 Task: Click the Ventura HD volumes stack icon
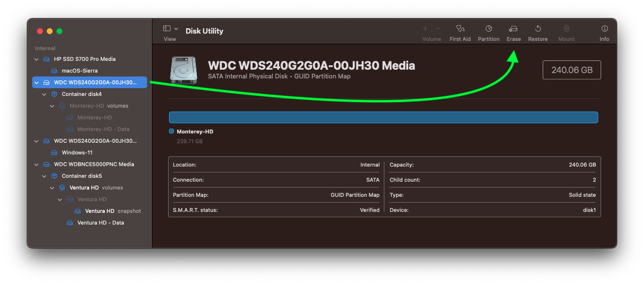[x=62, y=188]
